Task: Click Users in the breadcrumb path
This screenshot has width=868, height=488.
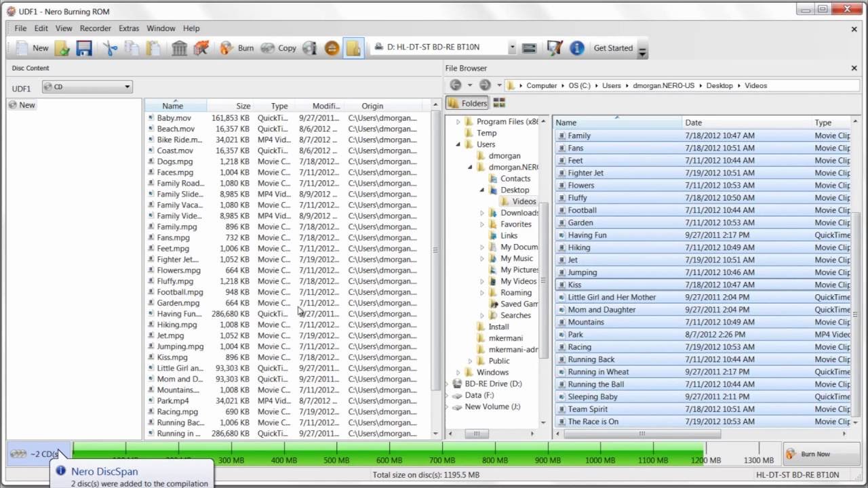Action: point(612,85)
